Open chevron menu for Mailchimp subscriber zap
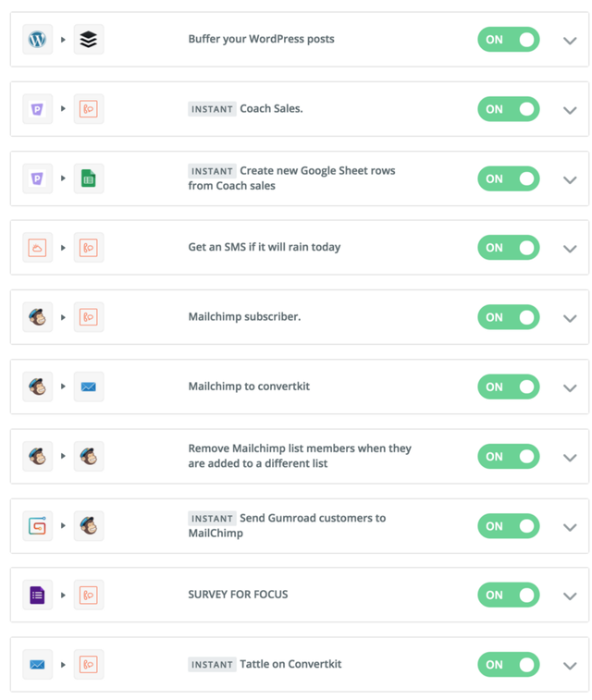The width and height of the screenshot is (592, 700). pyautogui.click(x=570, y=318)
